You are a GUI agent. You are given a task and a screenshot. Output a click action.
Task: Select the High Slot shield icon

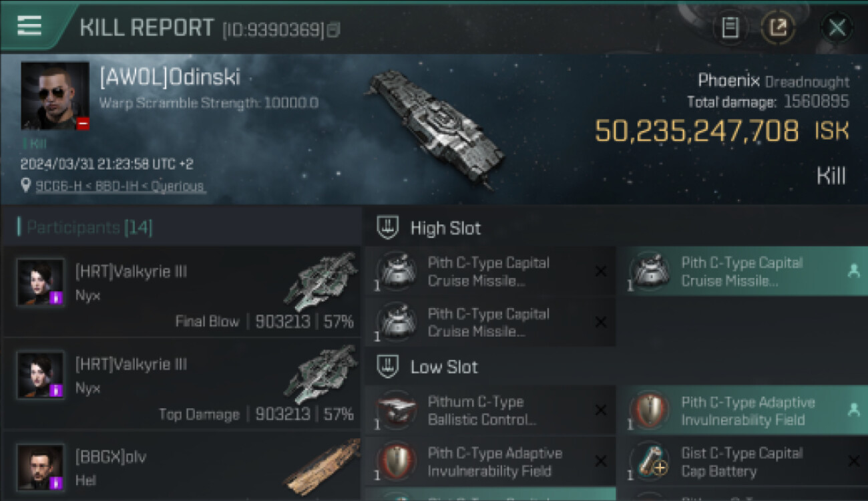click(388, 228)
